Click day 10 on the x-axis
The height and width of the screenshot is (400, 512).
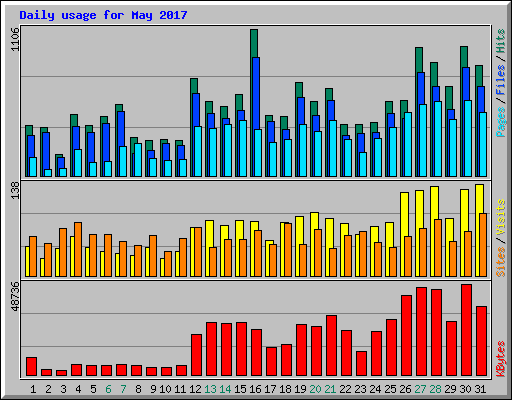click(165, 389)
